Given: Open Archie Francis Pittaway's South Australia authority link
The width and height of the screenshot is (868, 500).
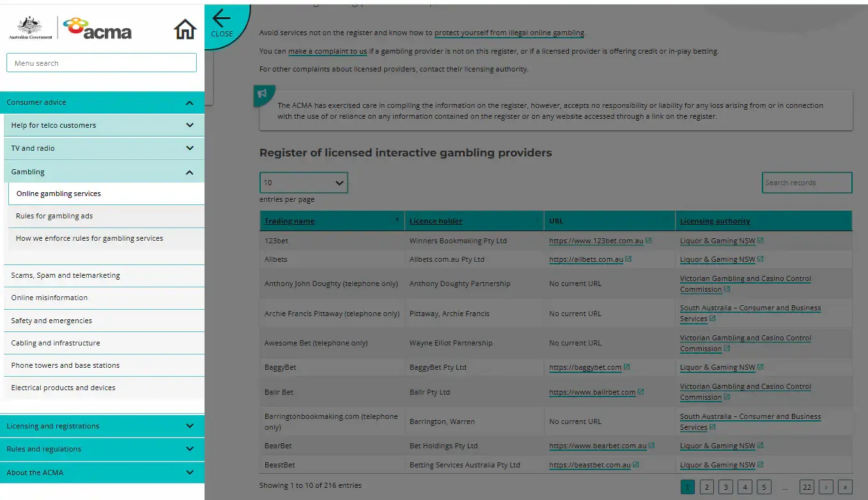Looking at the screenshot, I should pyautogui.click(x=750, y=313).
